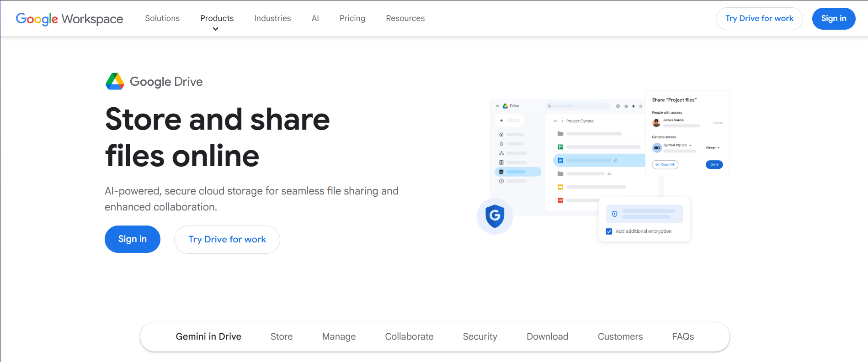Open the Resources menu

click(405, 18)
